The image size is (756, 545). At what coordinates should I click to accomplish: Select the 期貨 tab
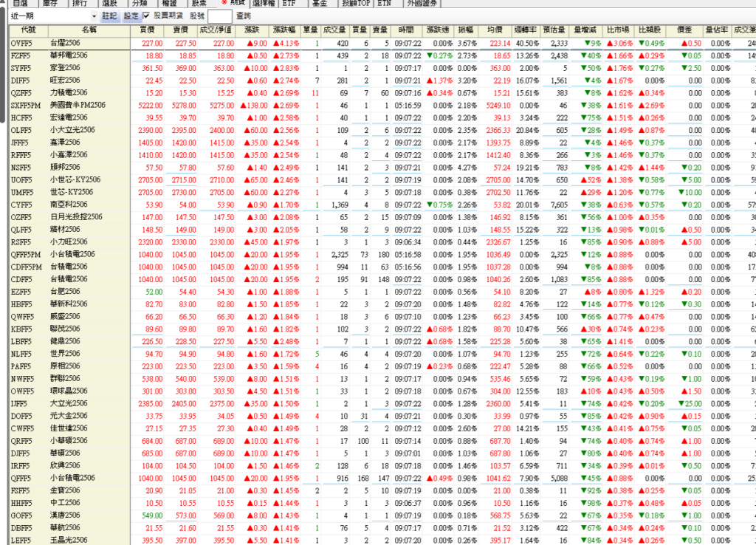pos(233,3)
